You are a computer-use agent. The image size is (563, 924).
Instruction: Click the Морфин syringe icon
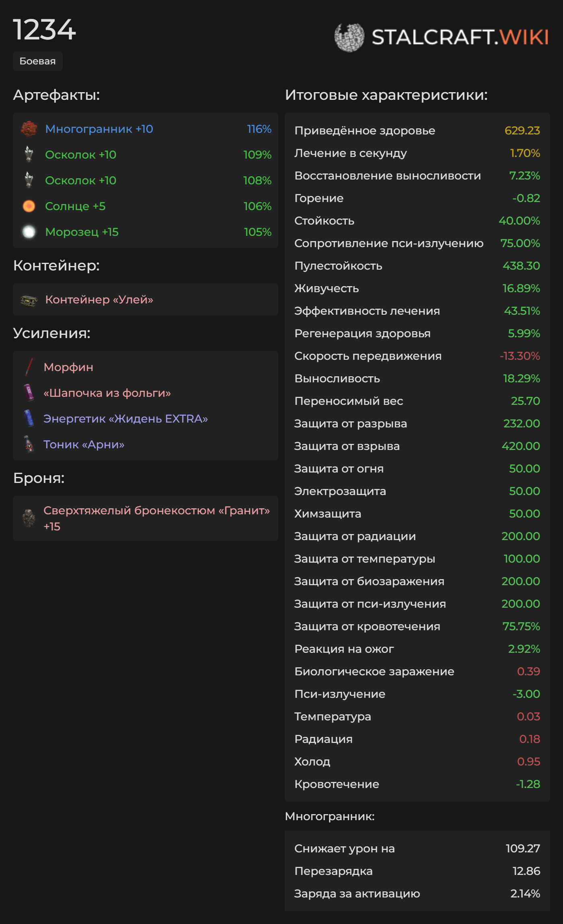click(29, 367)
